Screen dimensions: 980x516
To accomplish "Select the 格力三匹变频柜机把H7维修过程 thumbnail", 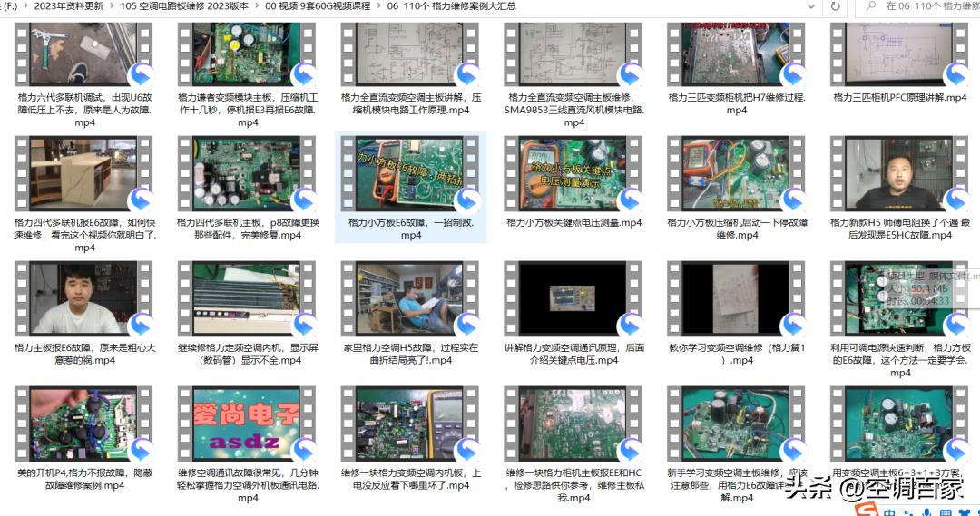I will point(736,54).
